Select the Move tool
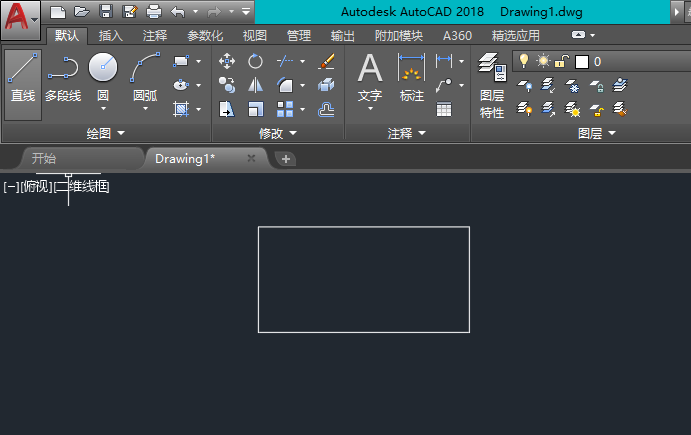 point(227,61)
